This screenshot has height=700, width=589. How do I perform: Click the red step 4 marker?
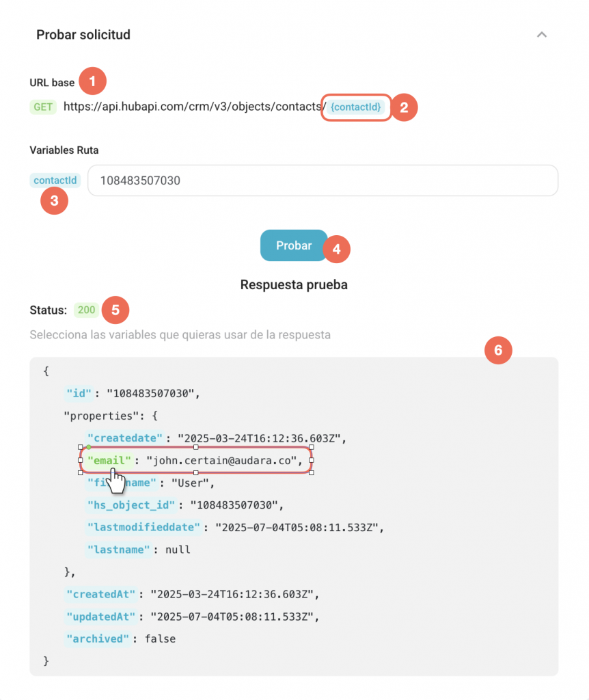[336, 250]
